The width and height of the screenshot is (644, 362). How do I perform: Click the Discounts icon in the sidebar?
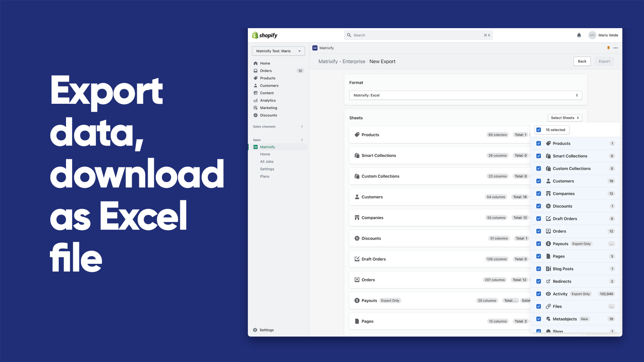click(256, 115)
